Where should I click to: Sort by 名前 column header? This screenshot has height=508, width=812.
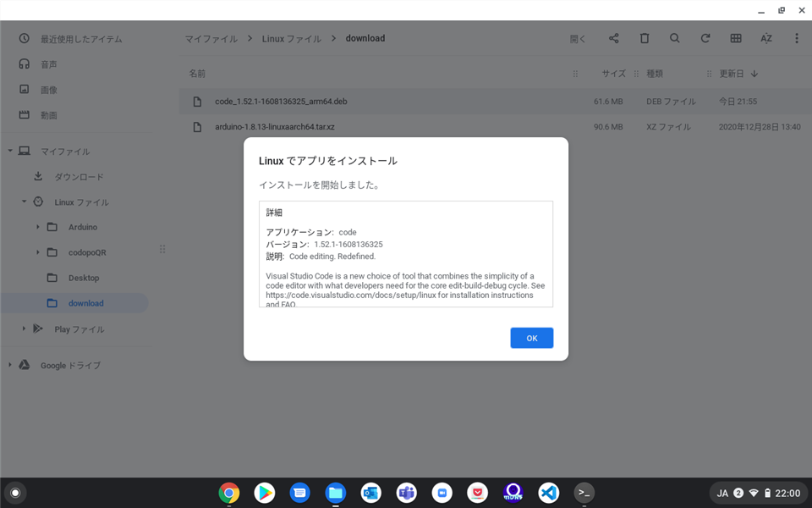(197, 74)
